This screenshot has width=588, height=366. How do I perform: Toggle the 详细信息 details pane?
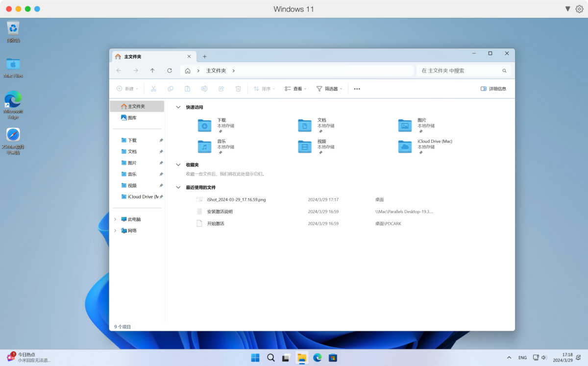(493, 89)
